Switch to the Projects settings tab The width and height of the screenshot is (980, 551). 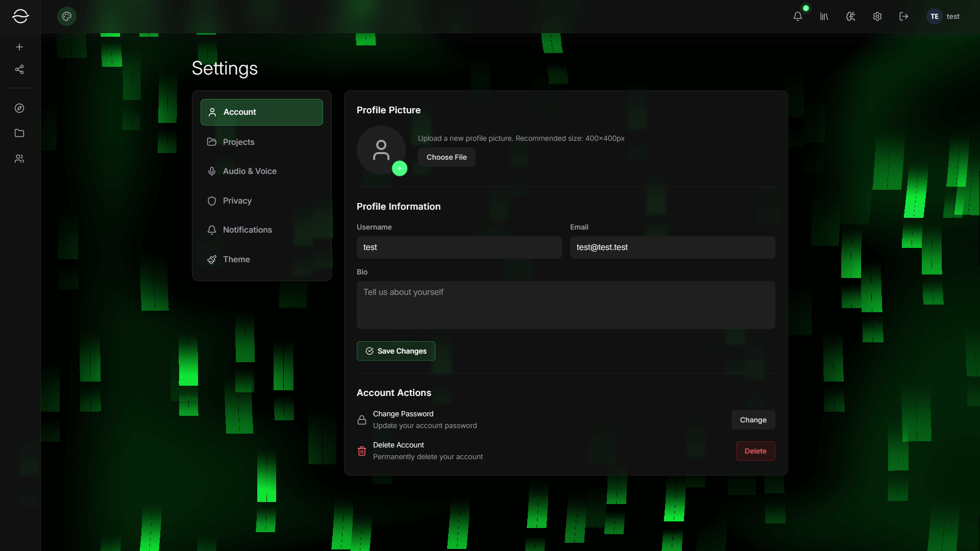click(x=262, y=142)
